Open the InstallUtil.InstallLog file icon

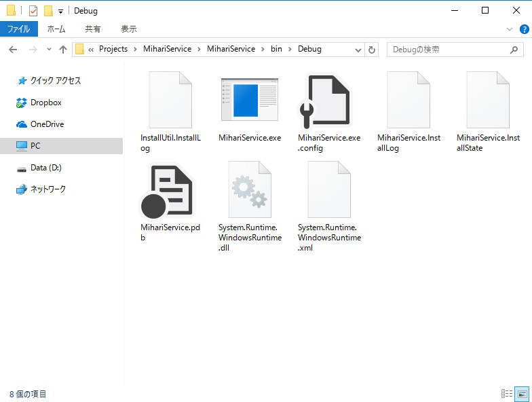tap(170, 100)
